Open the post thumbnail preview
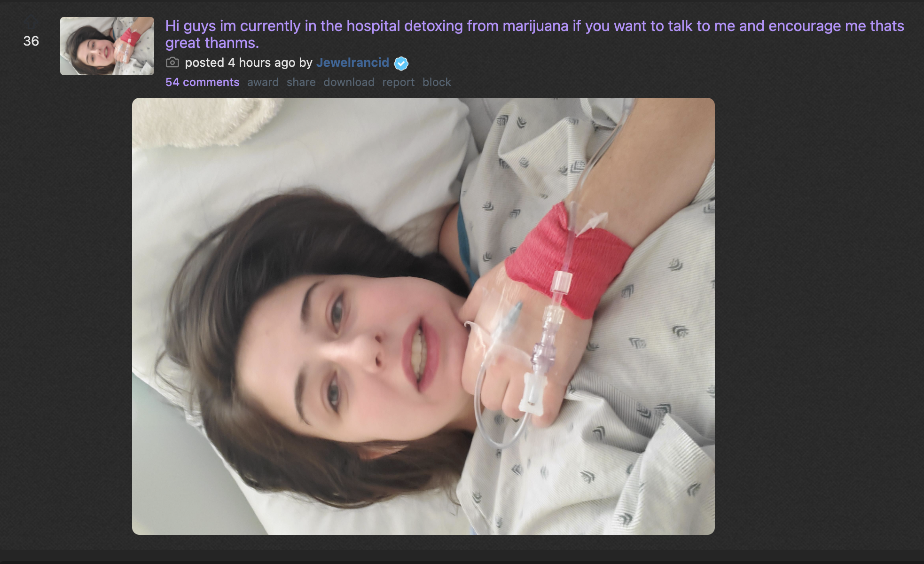This screenshot has height=564, width=924. click(107, 46)
